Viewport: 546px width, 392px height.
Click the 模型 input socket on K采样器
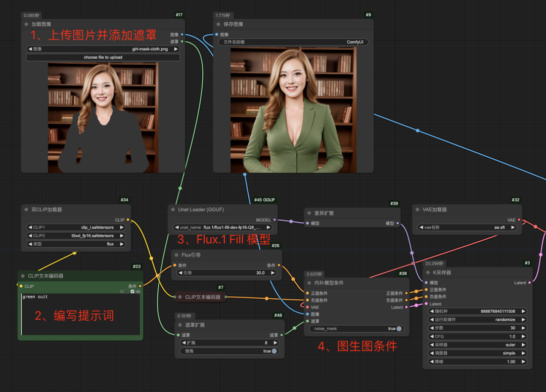426,283
